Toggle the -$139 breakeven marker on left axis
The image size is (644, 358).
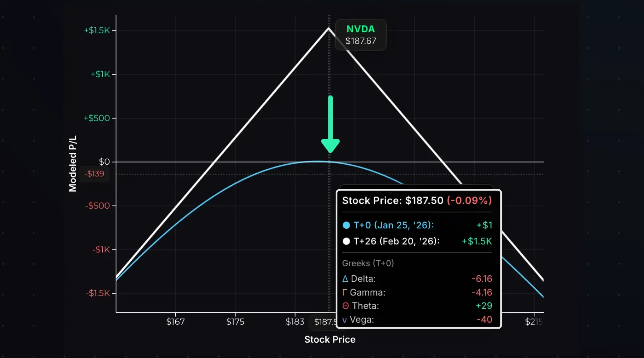95,174
